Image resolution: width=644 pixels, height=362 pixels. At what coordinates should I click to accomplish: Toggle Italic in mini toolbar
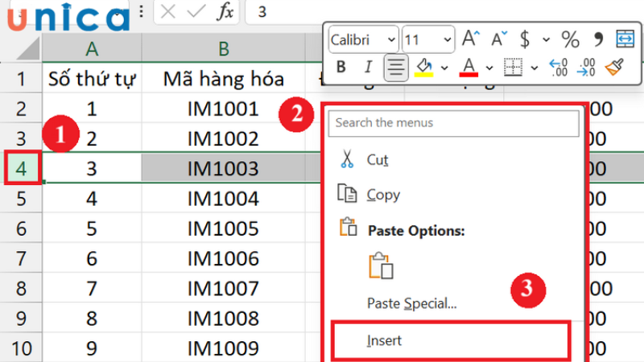(368, 67)
